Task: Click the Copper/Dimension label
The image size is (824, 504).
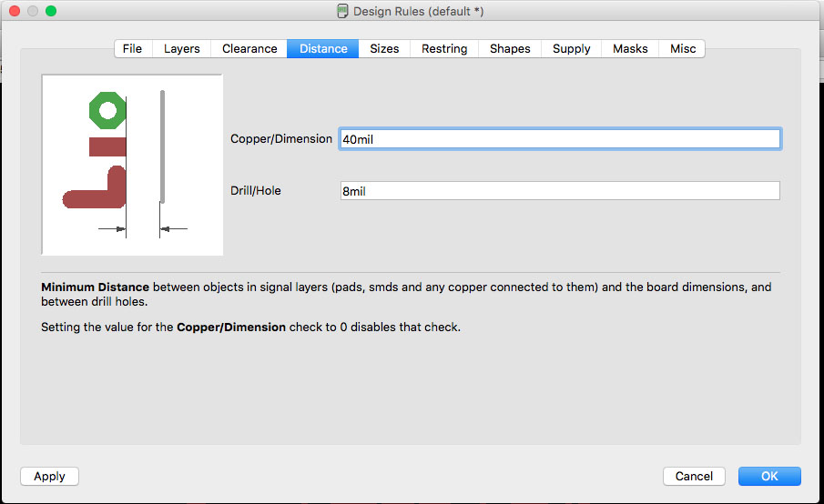Action: [281, 138]
